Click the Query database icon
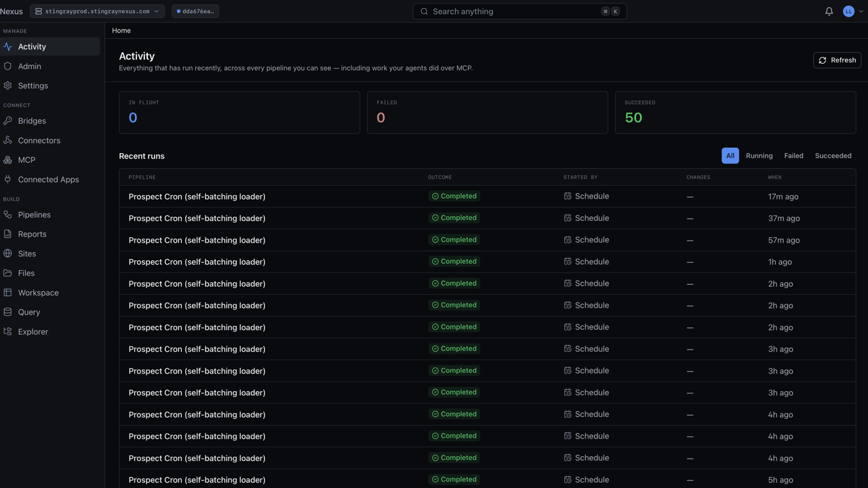 (7, 312)
